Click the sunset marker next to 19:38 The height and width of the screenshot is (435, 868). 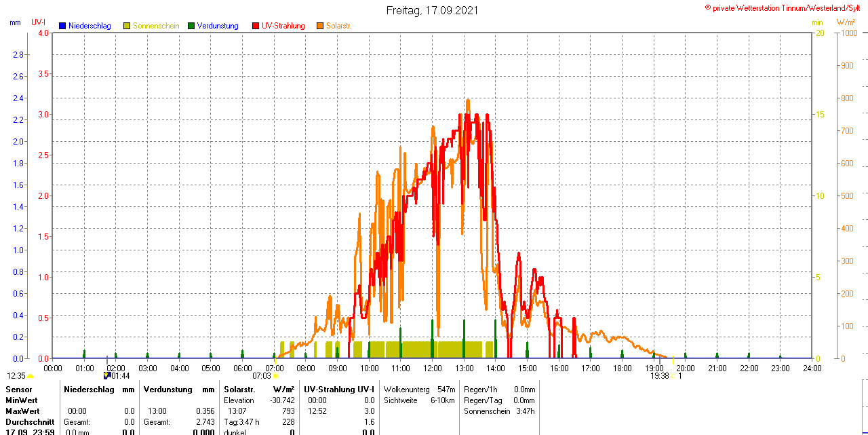[673, 375]
